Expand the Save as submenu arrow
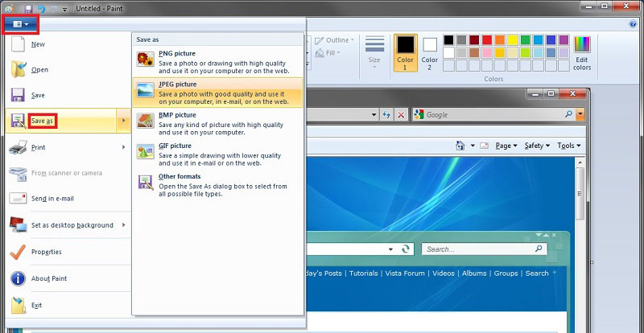Image resolution: width=644 pixels, height=333 pixels. pyautogui.click(x=123, y=121)
